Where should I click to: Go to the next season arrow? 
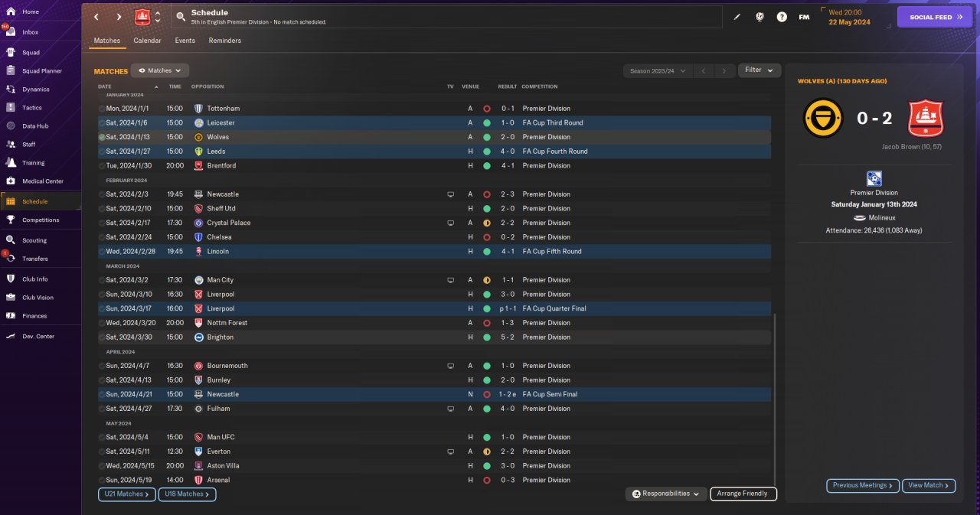click(724, 70)
